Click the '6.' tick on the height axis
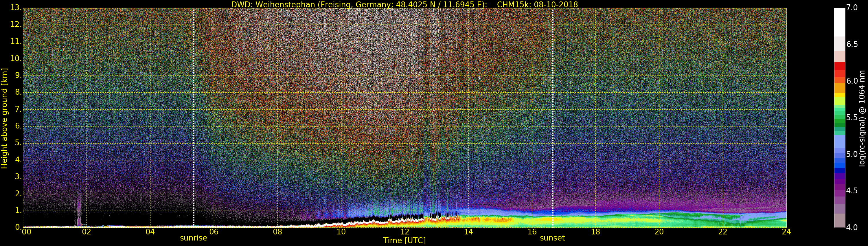The height and width of the screenshot is (246, 868). [x=18, y=126]
